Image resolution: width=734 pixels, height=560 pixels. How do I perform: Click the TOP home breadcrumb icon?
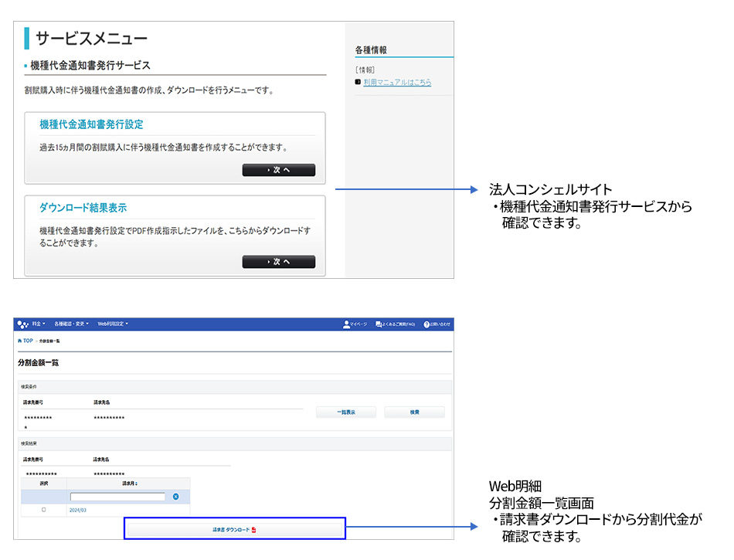pyautogui.click(x=20, y=341)
